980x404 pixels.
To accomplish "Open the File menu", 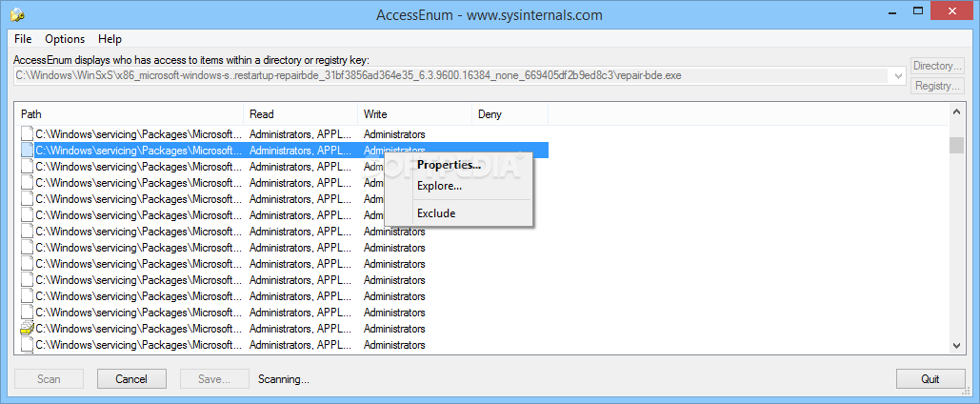I will pos(23,39).
